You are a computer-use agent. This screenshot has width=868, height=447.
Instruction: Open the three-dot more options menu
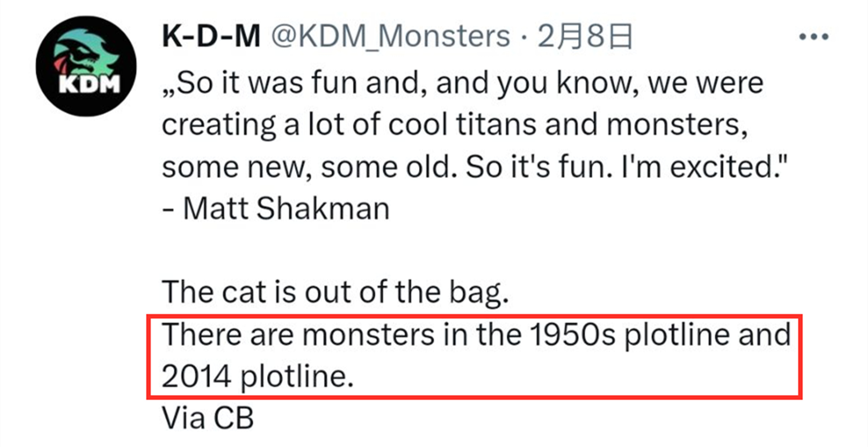click(814, 37)
